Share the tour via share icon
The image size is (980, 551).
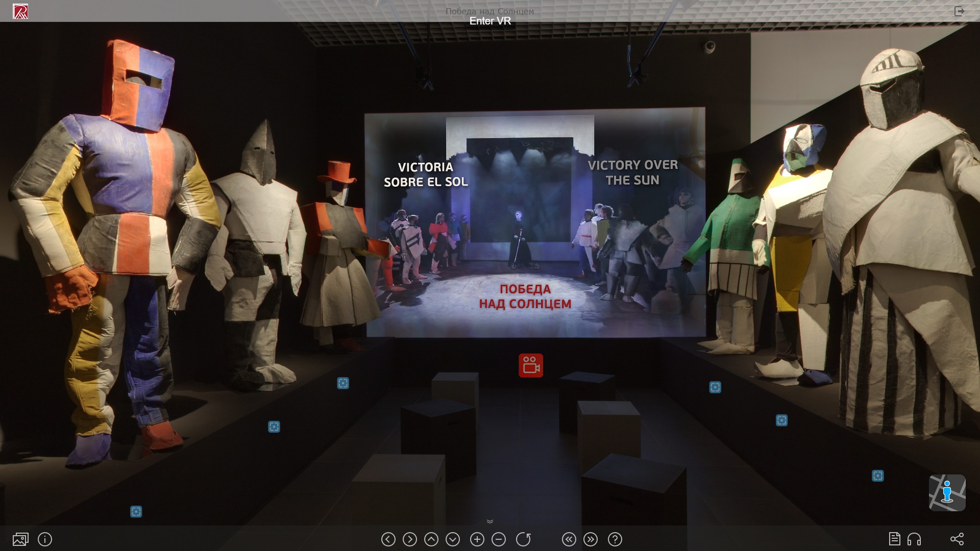957,539
